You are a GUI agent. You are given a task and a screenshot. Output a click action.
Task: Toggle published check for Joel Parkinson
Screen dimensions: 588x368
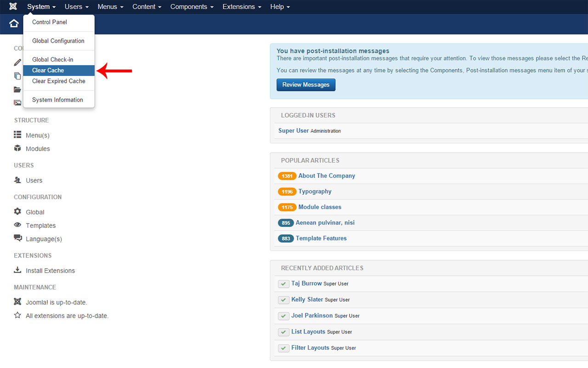283,316
